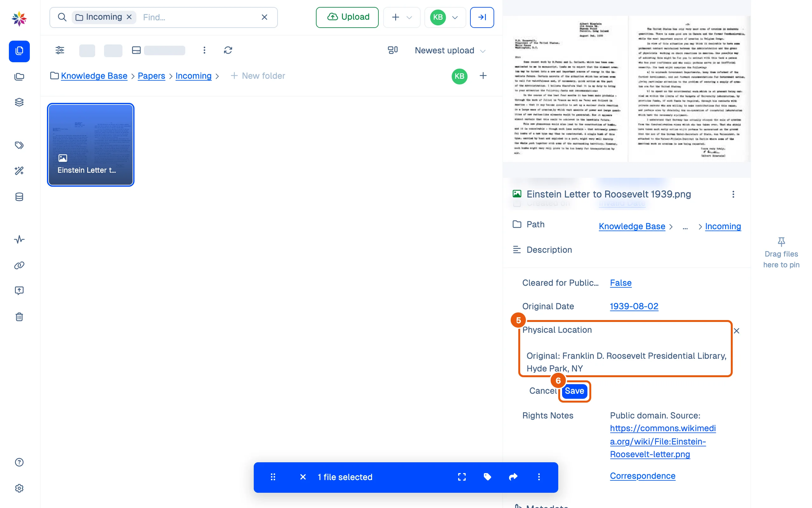Share the selected file from selection bar
This screenshot has height=508, width=812.
(514, 477)
